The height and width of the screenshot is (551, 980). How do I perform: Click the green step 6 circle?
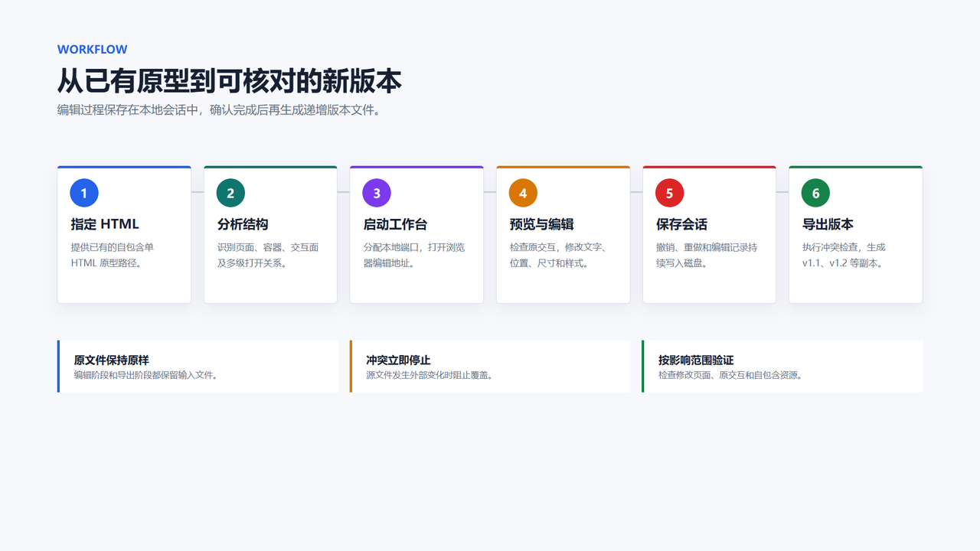[815, 193]
